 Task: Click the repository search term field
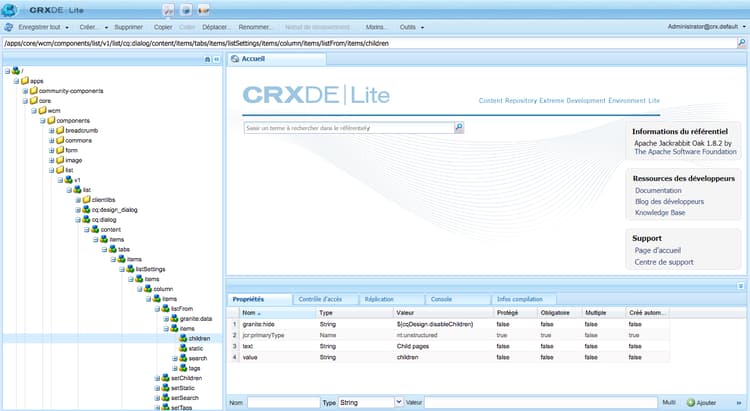click(349, 128)
